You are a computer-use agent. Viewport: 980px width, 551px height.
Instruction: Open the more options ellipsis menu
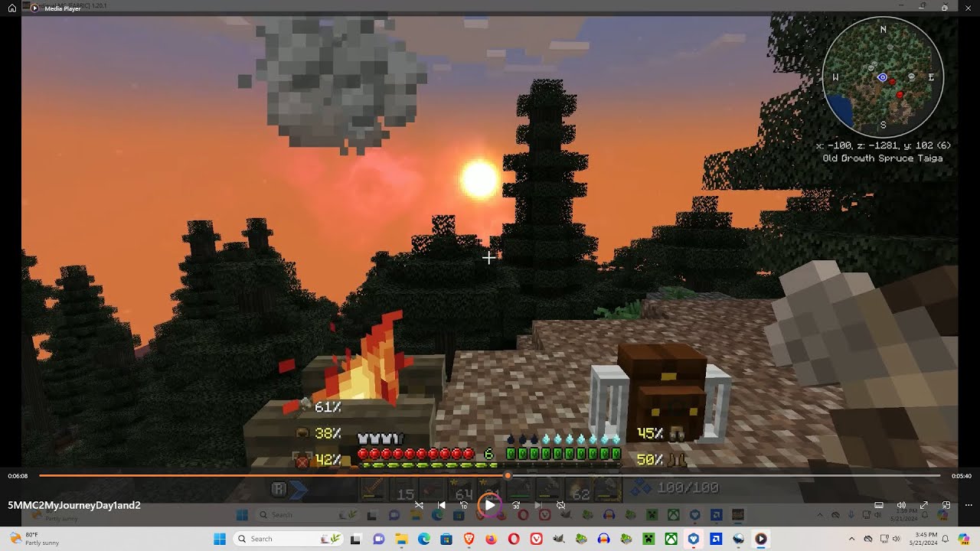point(968,505)
